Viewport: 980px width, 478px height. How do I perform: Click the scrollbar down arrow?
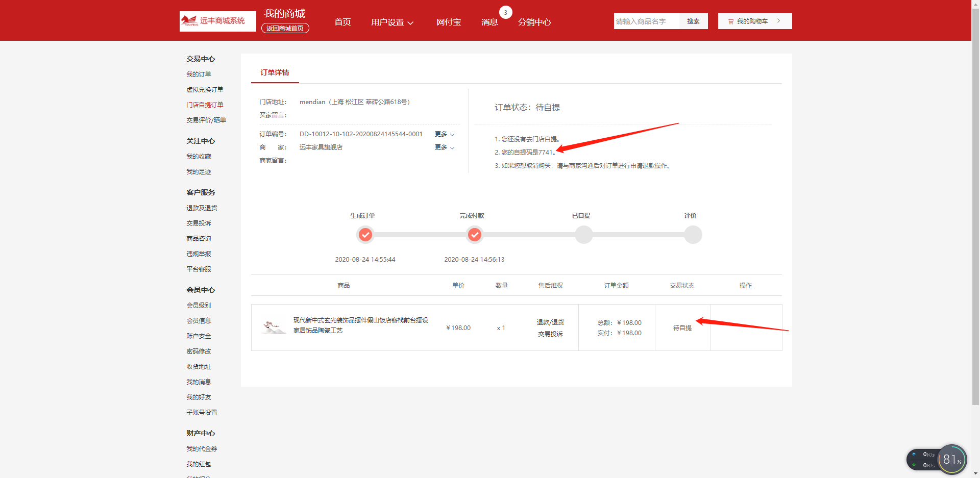[976, 474]
